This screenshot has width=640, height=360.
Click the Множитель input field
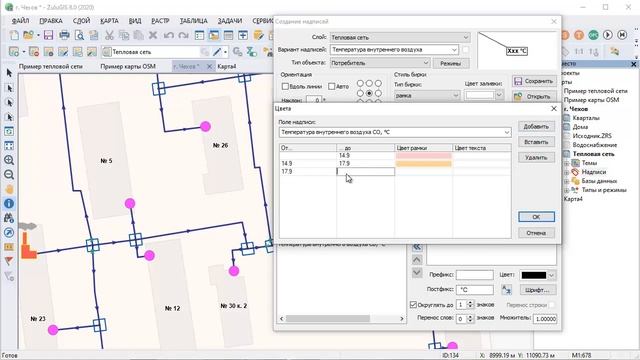click(545, 319)
